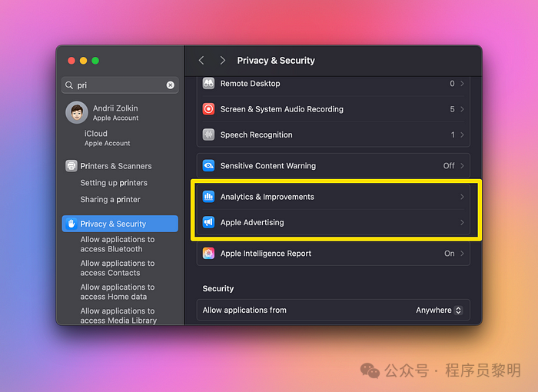
Task: Open iCloud Apple Account result
Action: [107, 138]
